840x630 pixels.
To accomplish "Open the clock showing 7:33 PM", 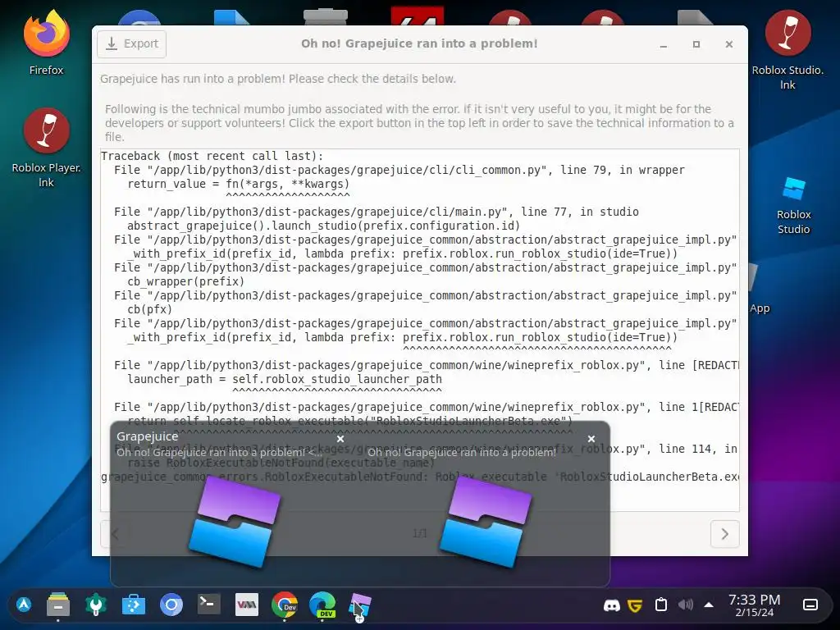I will pos(755,605).
